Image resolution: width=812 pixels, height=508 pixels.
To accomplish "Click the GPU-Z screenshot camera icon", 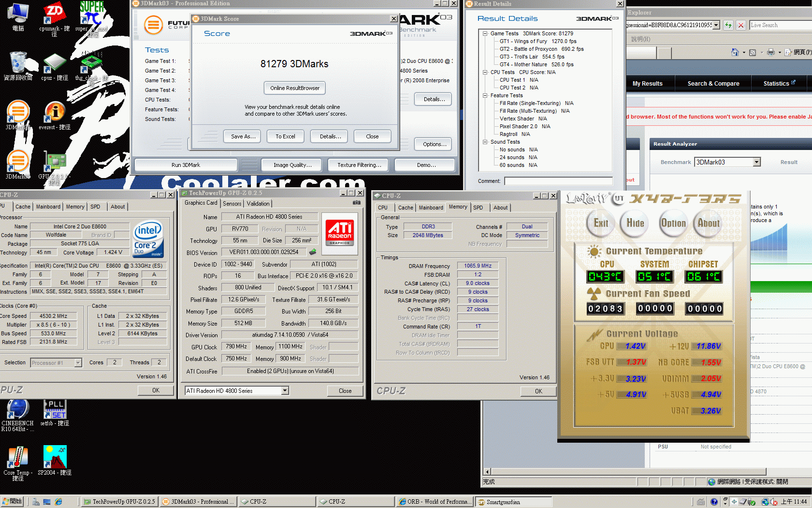I will 357,203.
